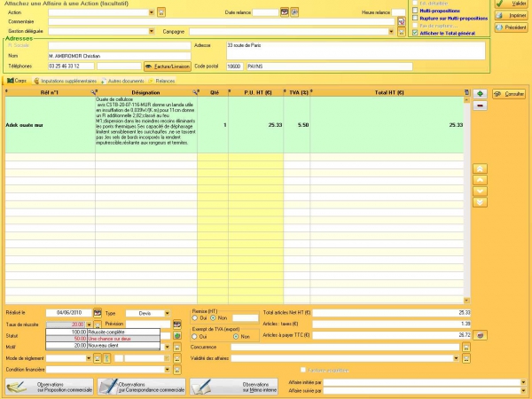The height and width of the screenshot is (399, 532).
Task: Check Rupture sur Multi-propositions
Action: coord(415,18)
